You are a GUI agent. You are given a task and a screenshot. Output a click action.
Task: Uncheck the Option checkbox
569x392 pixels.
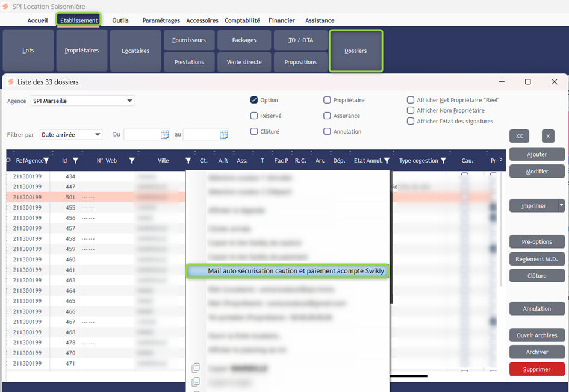tap(254, 100)
